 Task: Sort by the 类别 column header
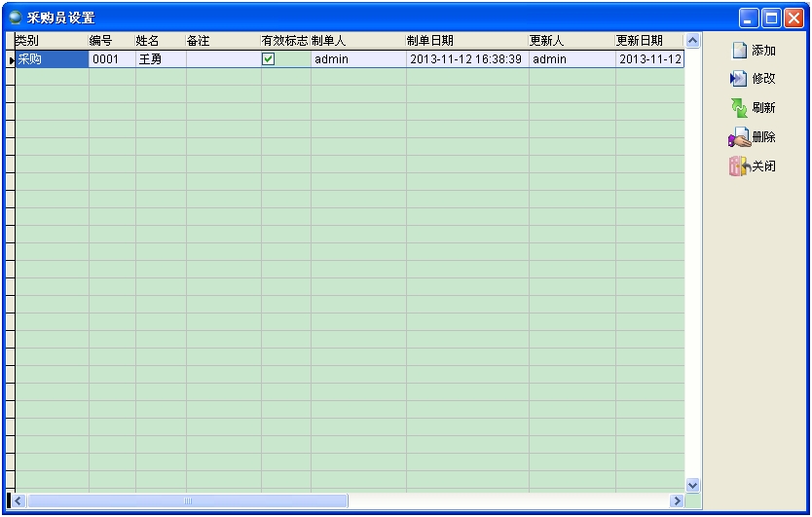click(x=51, y=41)
